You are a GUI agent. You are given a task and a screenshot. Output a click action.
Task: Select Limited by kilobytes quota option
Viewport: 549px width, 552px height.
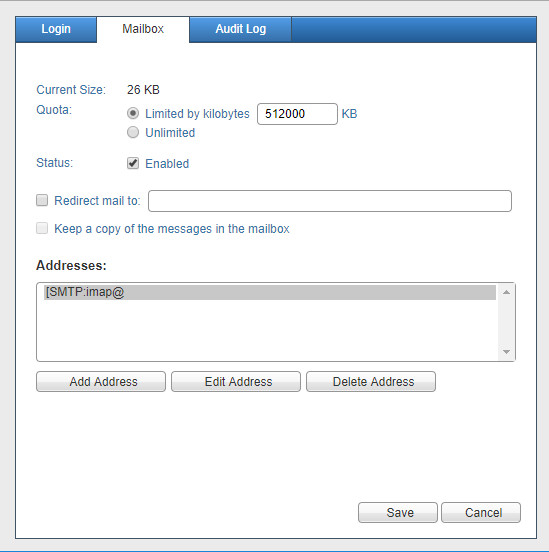[x=133, y=113]
